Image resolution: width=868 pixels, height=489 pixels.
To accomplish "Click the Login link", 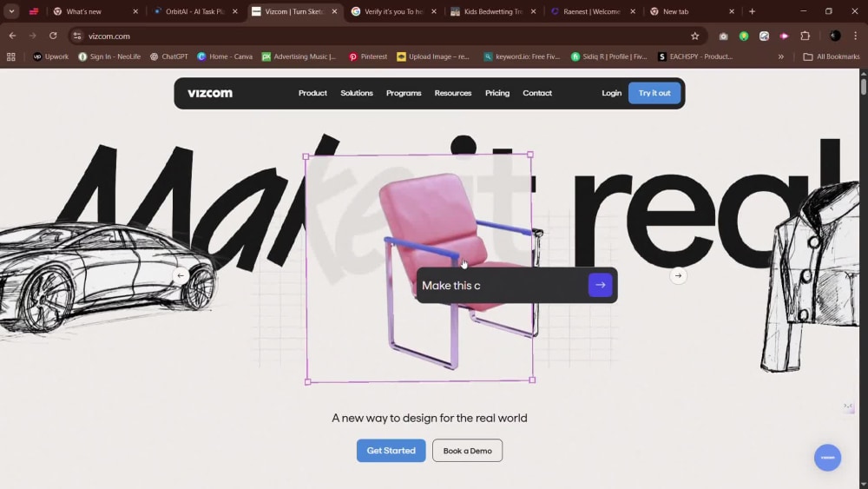I will tap(612, 93).
